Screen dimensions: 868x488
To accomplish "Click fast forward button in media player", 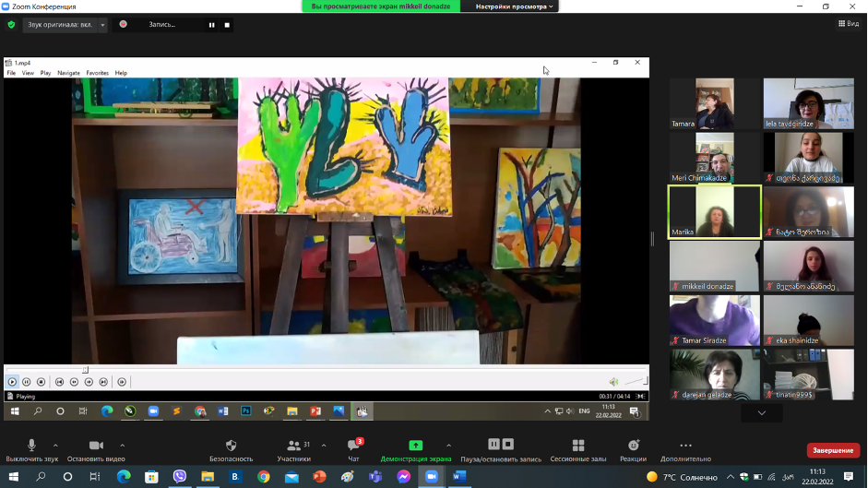I will tap(89, 382).
